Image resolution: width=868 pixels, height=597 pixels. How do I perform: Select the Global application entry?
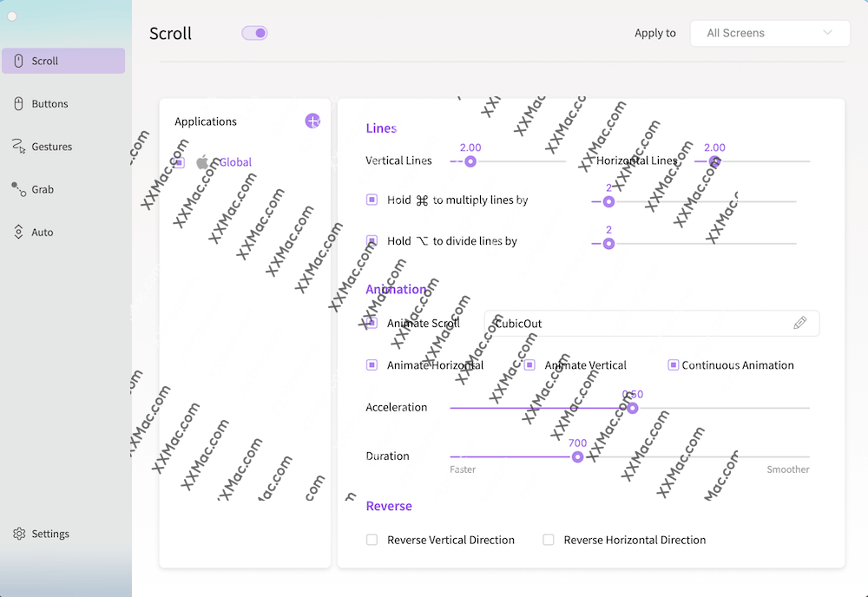point(234,162)
